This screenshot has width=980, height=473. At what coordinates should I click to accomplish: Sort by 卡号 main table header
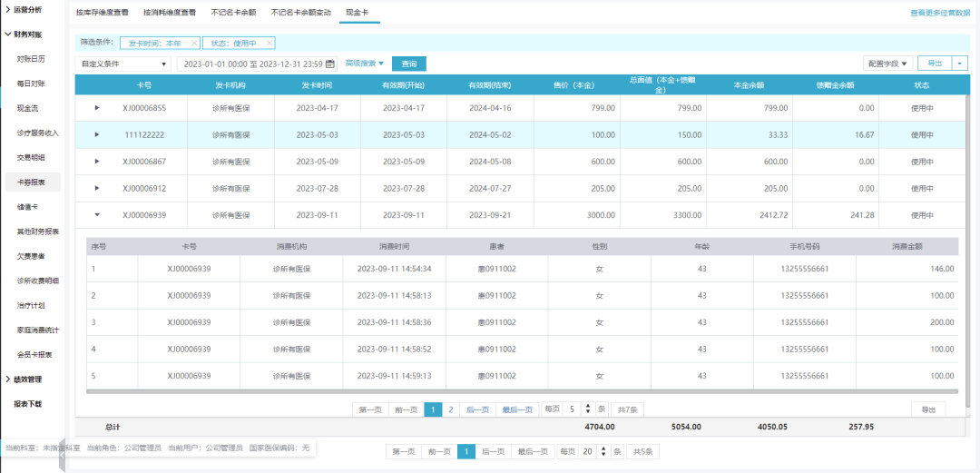click(x=143, y=85)
